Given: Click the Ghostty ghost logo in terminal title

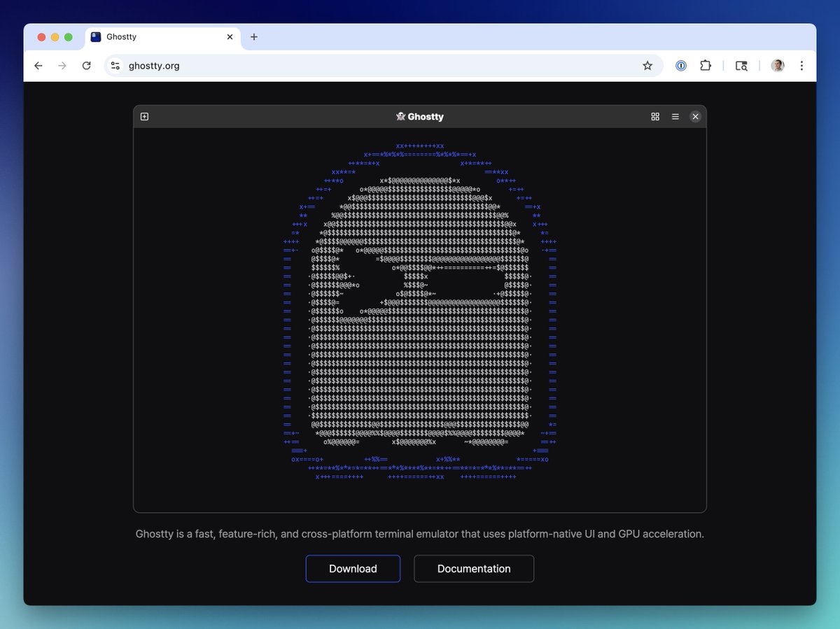Looking at the screenshot, I should point(401,117).
